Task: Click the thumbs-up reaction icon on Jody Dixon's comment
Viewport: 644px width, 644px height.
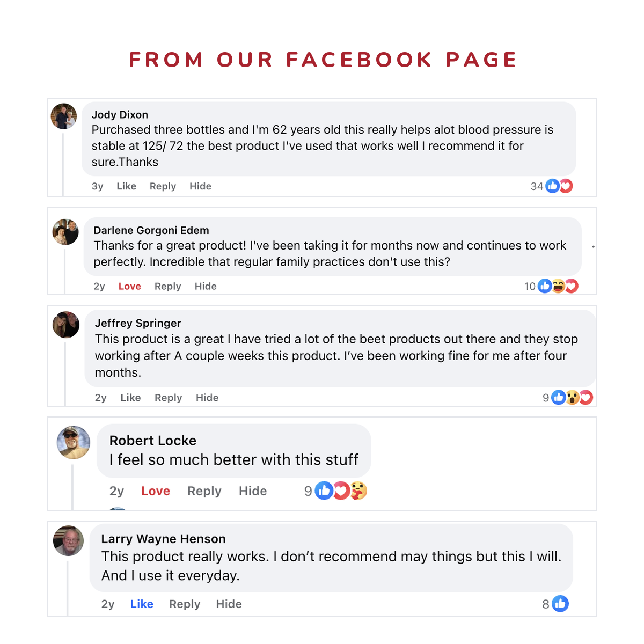Action: pos(552,186)
